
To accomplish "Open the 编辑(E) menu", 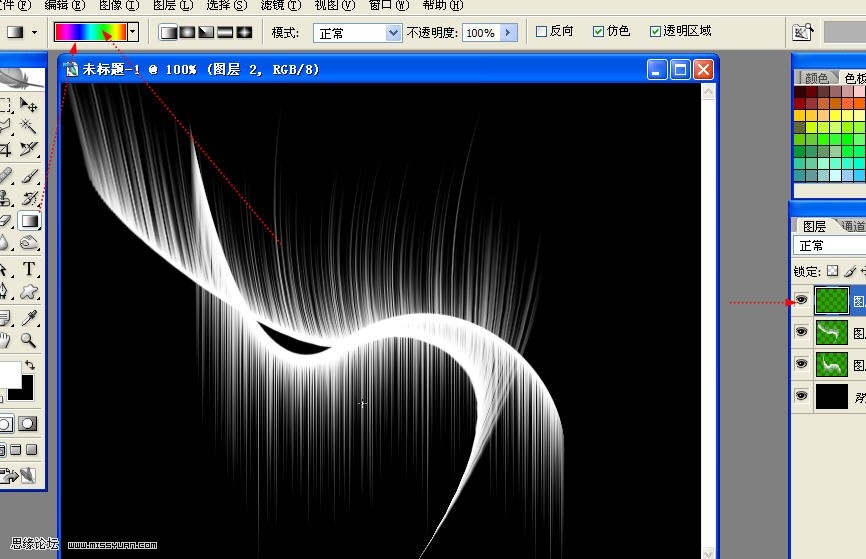I will (65, 6).
